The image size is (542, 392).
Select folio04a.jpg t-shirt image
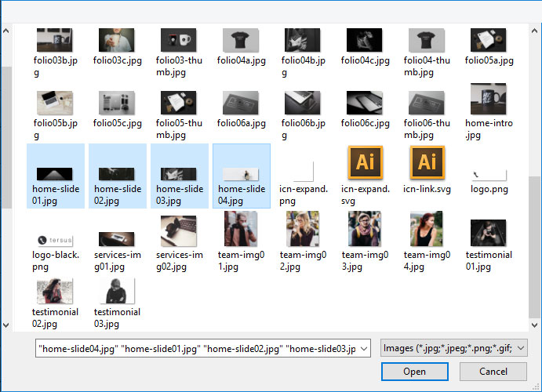point(241,40)
